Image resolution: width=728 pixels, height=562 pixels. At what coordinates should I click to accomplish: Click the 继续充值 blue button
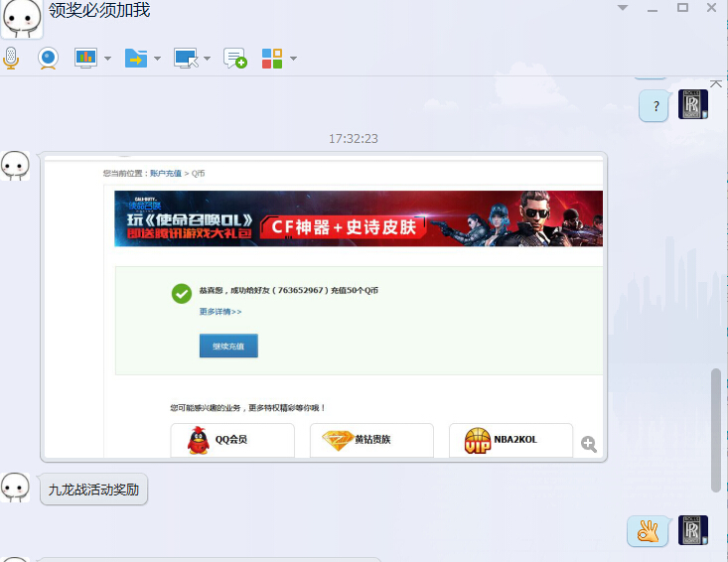228,346
